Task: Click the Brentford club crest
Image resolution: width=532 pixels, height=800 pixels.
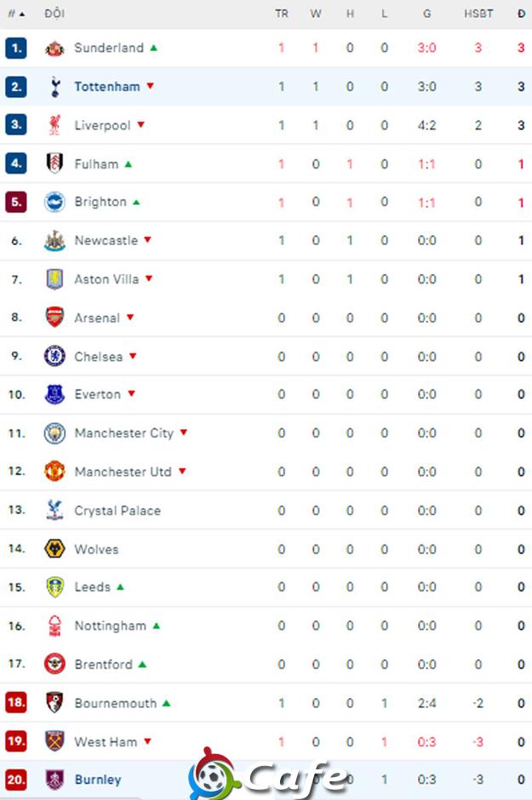Action: click(x=54, y=665)
